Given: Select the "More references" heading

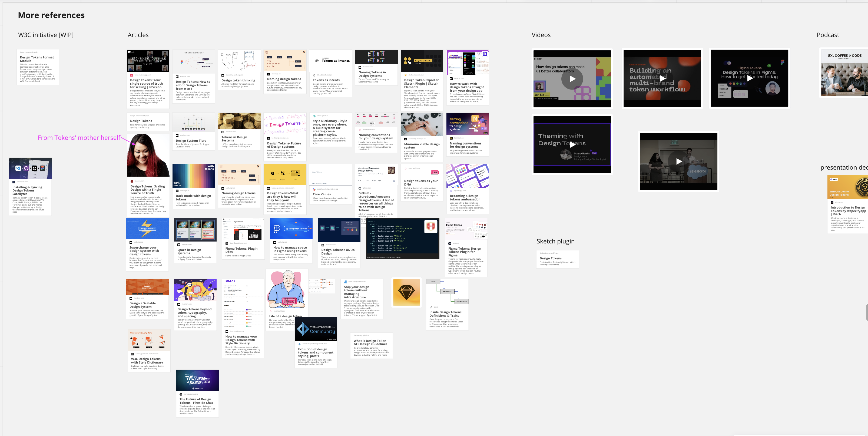Looking at the screenshot, I should [x=51, y=15].
